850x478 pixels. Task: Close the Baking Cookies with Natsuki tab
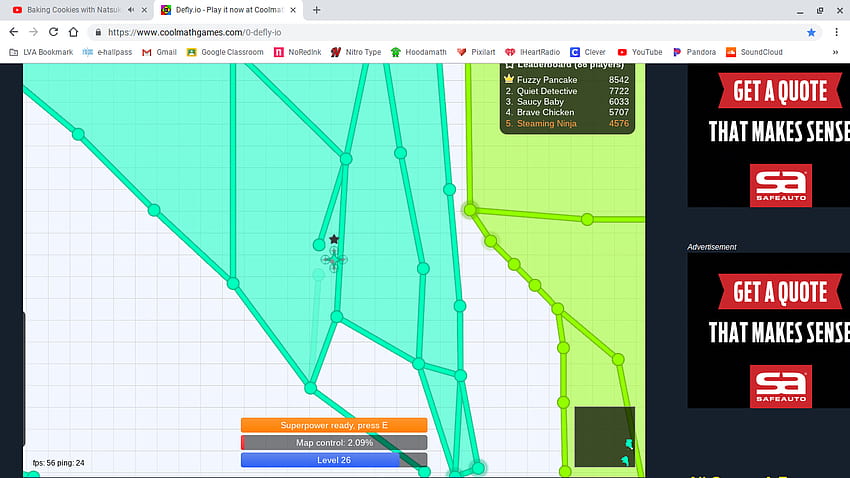(144, 10)
